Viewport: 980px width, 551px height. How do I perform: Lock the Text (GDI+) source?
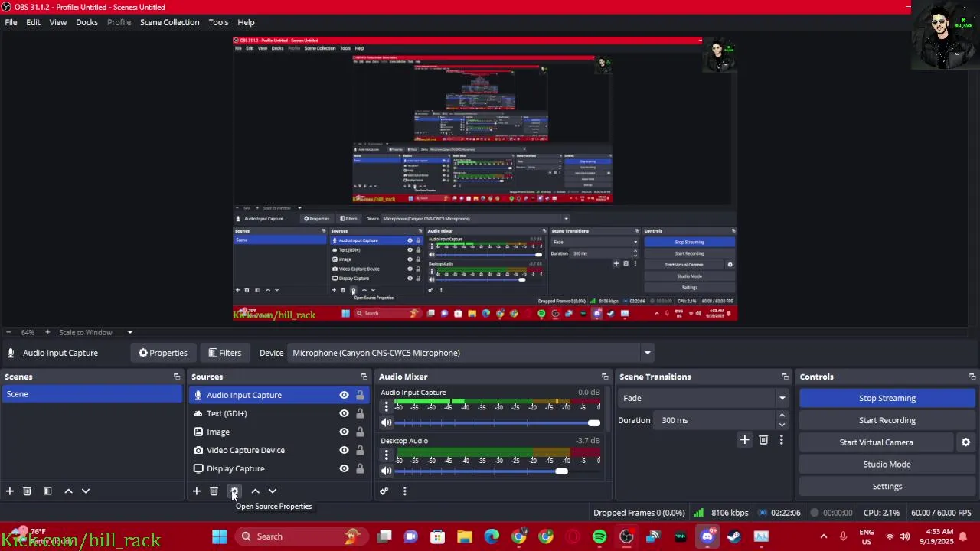(360, 413)
